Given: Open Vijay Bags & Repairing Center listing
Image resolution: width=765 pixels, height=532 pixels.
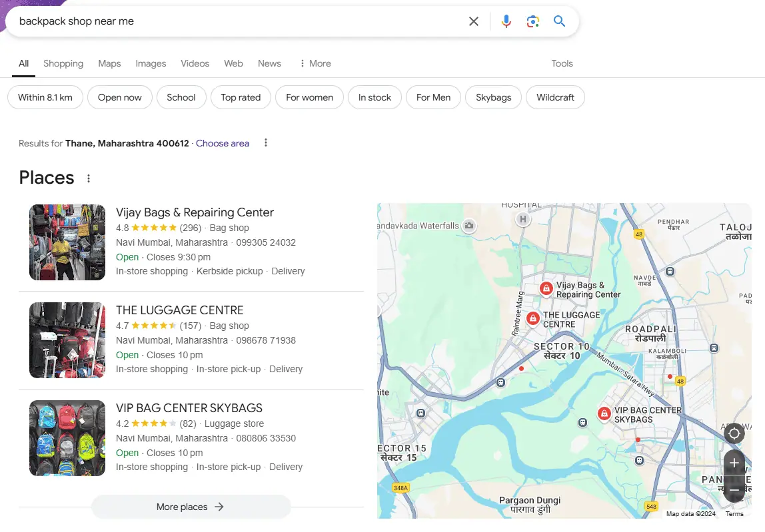Looking at the screenshot, I should (195, 212).
